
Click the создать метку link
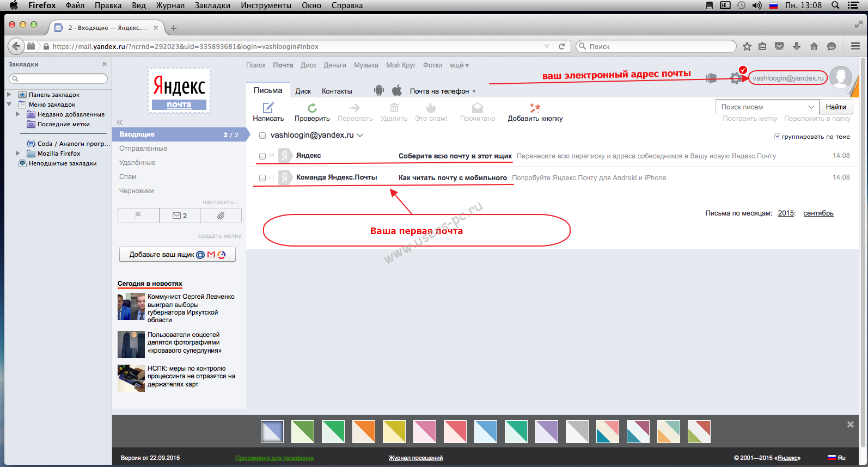tap(219, 236)
